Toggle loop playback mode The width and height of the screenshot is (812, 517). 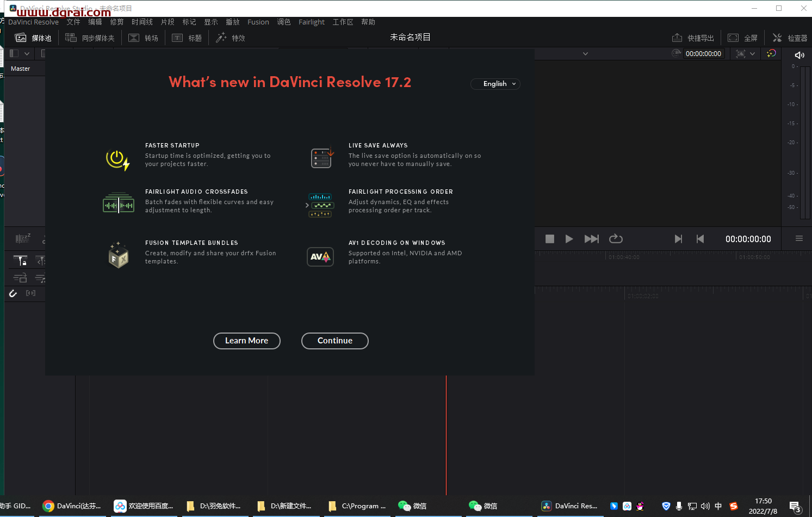(x=615, y=238)
